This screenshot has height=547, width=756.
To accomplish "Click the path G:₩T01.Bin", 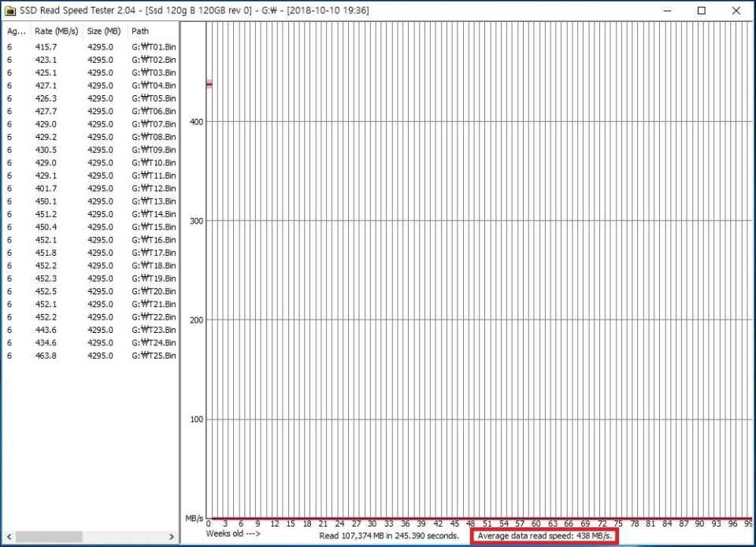I will [154, 46].
